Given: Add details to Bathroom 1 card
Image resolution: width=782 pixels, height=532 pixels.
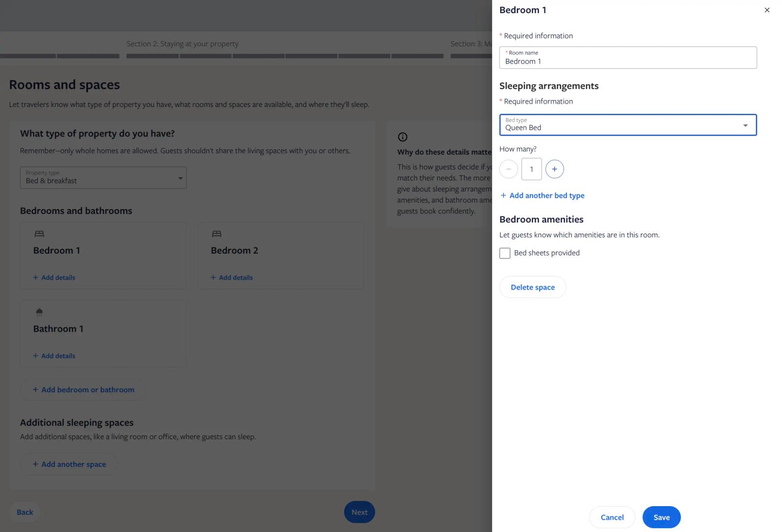Looking at the screenshot, I should [x=54, y=356].
